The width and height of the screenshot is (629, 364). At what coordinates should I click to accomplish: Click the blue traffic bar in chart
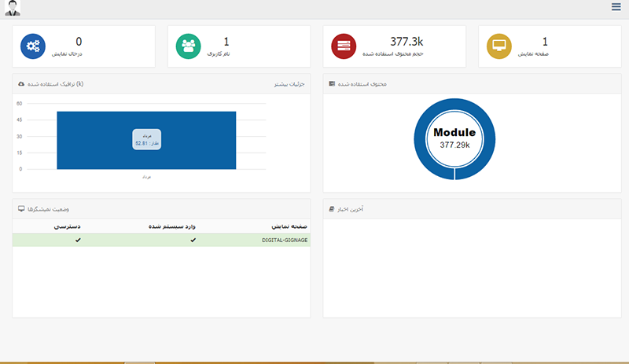click(146, 140)
